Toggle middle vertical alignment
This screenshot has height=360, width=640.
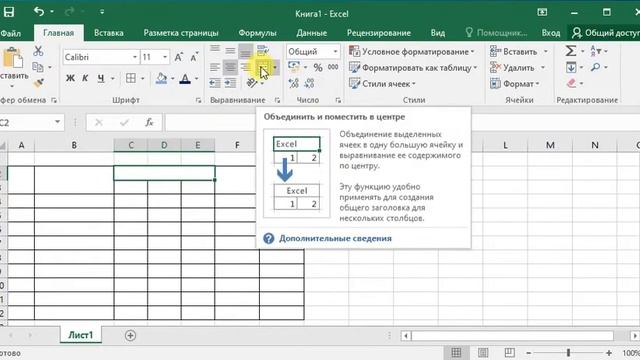(x=230, y=51)
